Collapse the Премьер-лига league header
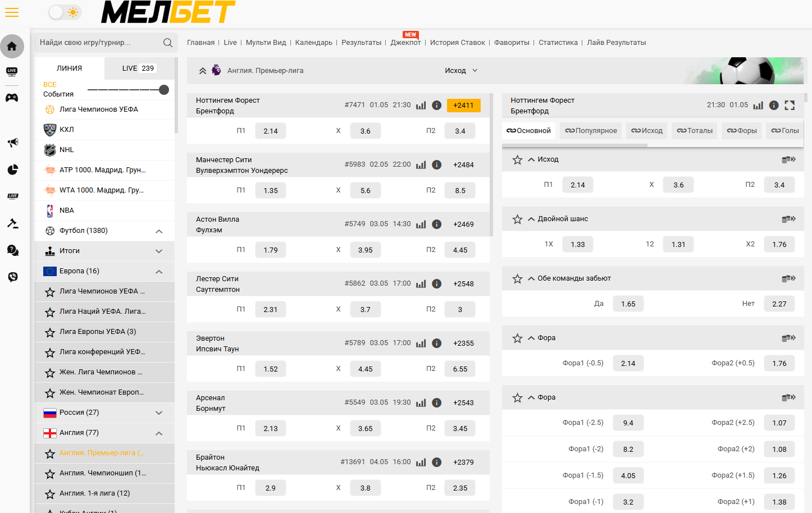Screen dimensions: 812x513 point(203,71)
